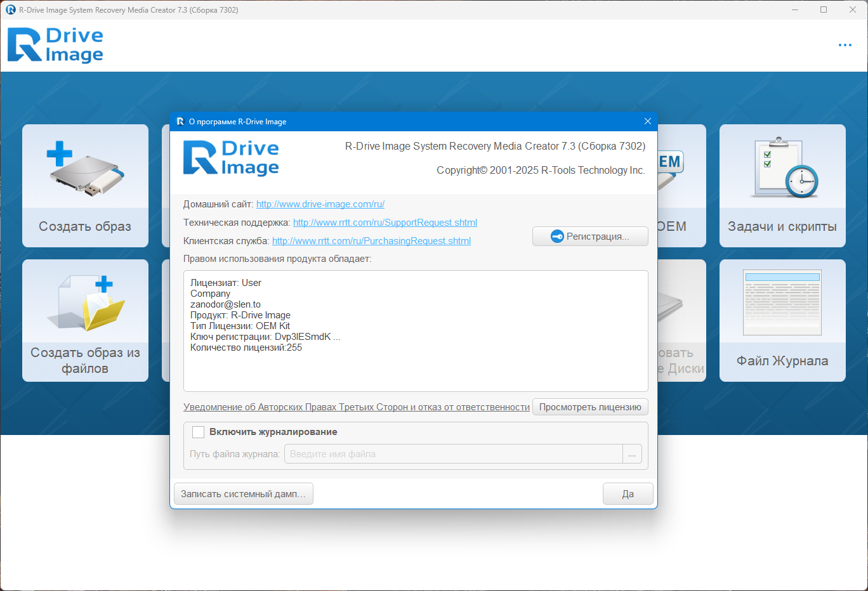Click the Лицензиат: User line

coord(226,283)
